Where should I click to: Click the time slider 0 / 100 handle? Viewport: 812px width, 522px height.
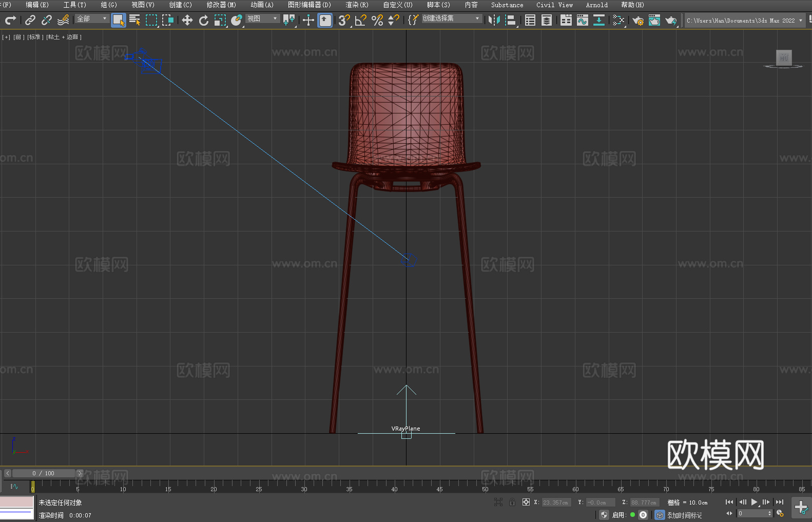44,473
